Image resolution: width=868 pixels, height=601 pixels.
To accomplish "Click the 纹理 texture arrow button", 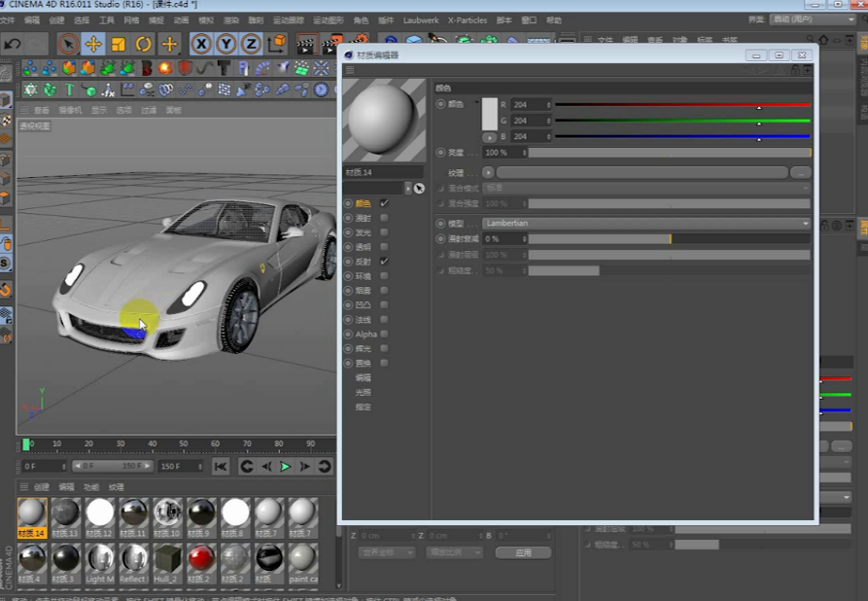I will click(x=488, y=173).
